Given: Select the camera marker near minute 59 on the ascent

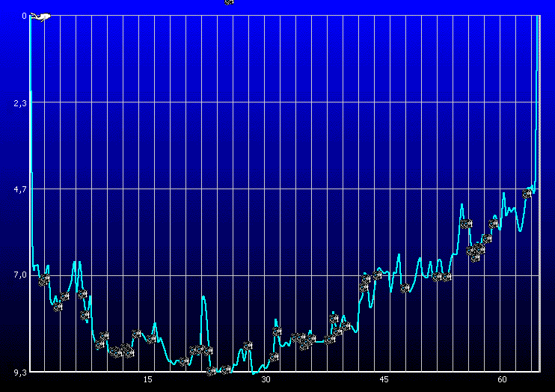Looking at the screenshot, I should click(493, 224).
